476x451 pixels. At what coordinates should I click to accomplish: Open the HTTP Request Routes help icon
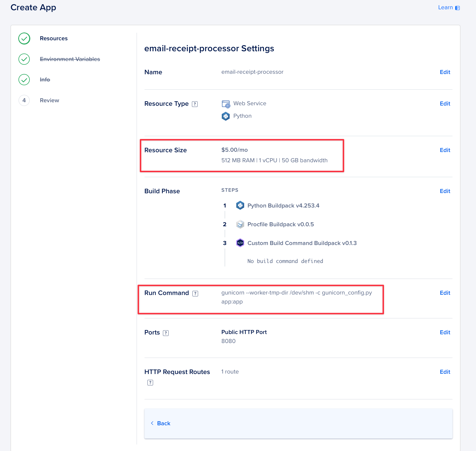pyautogui.click(x=150, y=382)
